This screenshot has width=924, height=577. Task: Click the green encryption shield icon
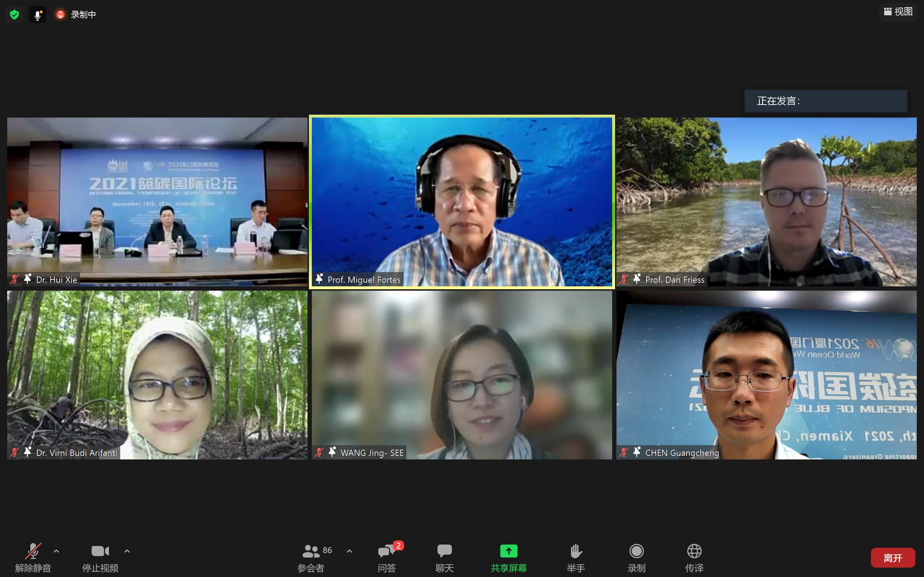click(x=14, y=15)
